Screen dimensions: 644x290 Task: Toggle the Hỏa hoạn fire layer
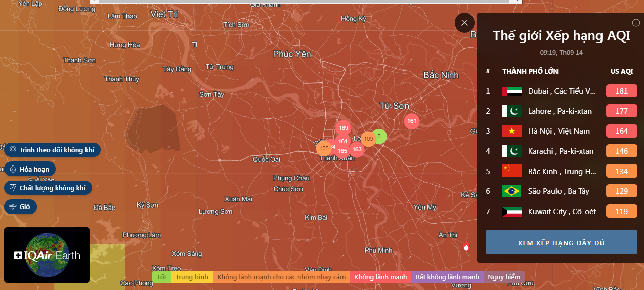(x=30, y=169)
